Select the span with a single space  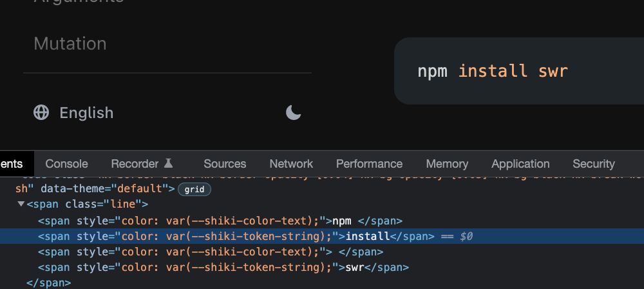tap(211, 252)
